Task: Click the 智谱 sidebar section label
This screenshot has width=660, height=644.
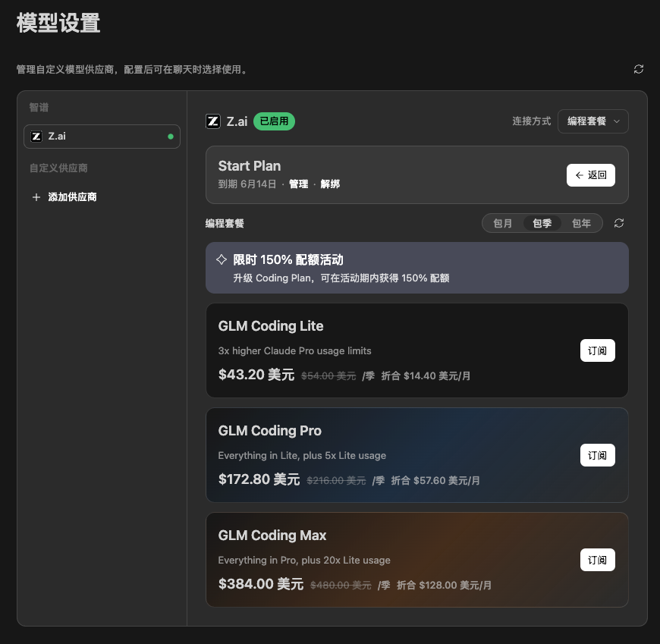Action: coord(39,108)
